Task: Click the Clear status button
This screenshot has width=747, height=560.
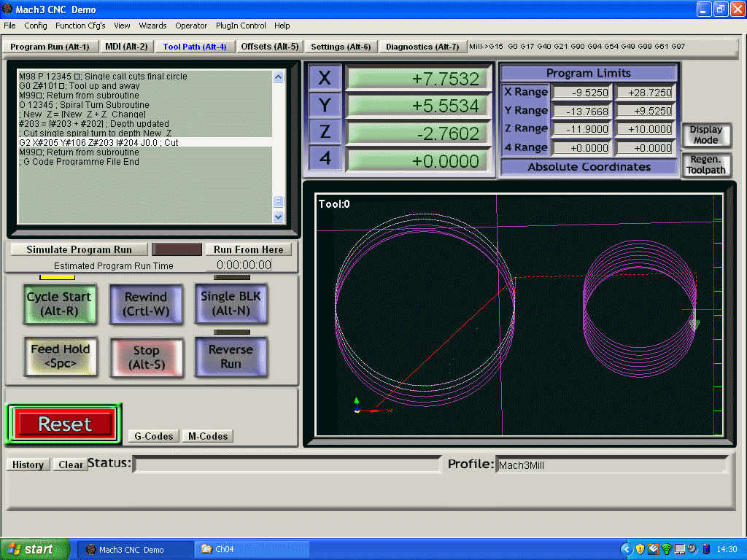Action: 70,464
